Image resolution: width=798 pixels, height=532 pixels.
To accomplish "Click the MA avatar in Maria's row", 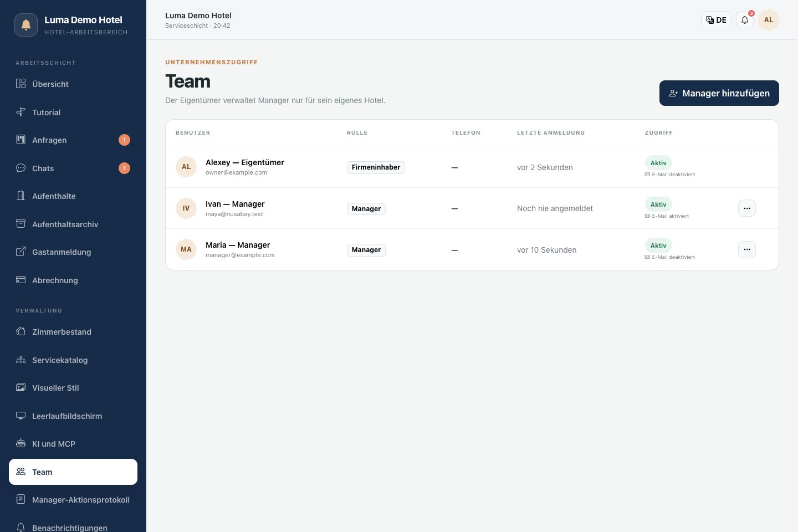I will tap(186, 249).
